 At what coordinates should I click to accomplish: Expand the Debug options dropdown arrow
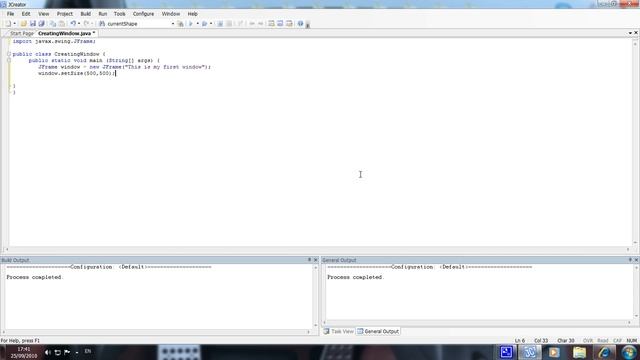tap(211, 24)
